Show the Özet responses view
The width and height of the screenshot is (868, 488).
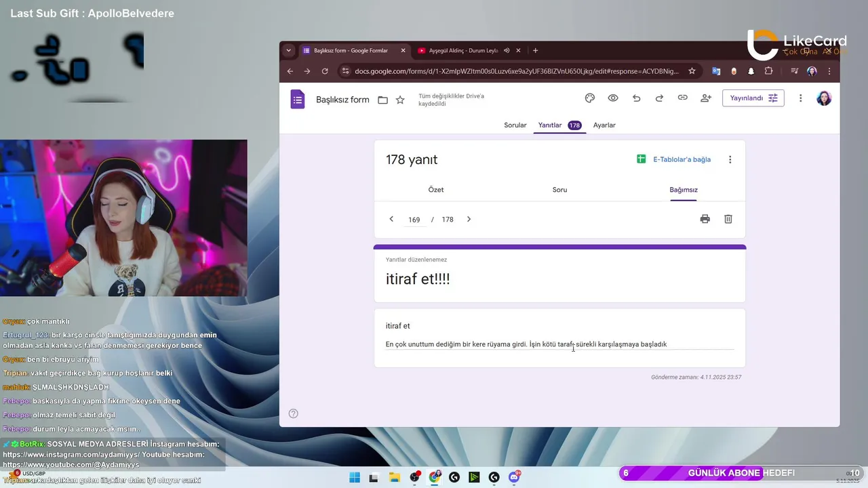[x=436, y=190]
